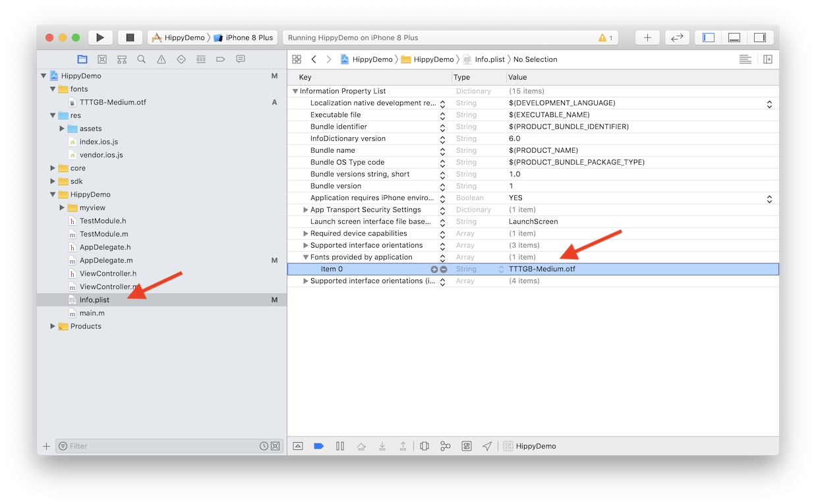Image resolution: width=816 pixels, height=504 pixels.
Task: Toggle source-control status filter icon
Action: coord(276,446)
